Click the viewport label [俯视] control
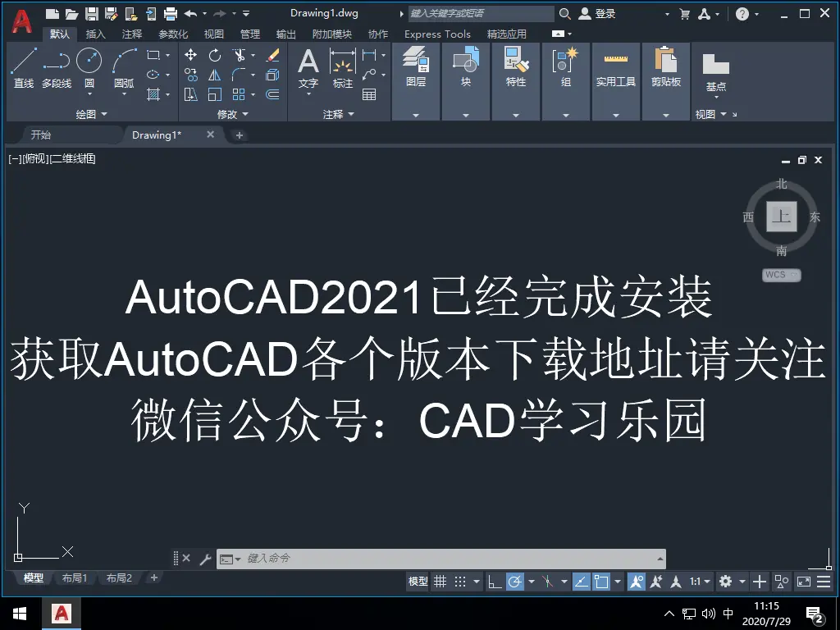Viewport: 840px width, 630px height. coord(35,158)
